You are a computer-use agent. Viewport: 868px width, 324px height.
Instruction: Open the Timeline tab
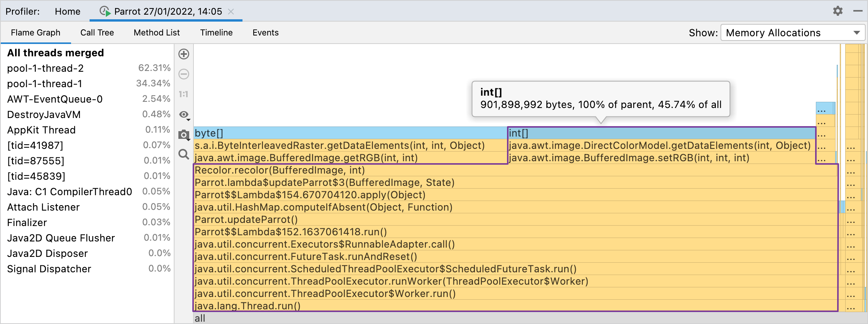(216, 33)
